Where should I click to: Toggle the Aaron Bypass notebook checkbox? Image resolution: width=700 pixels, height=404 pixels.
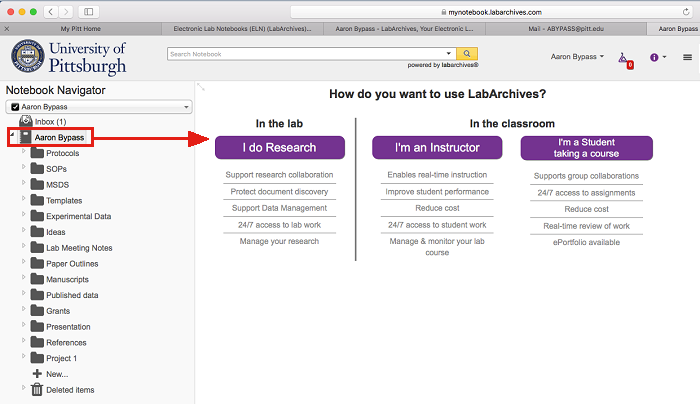tap(15, 107)
